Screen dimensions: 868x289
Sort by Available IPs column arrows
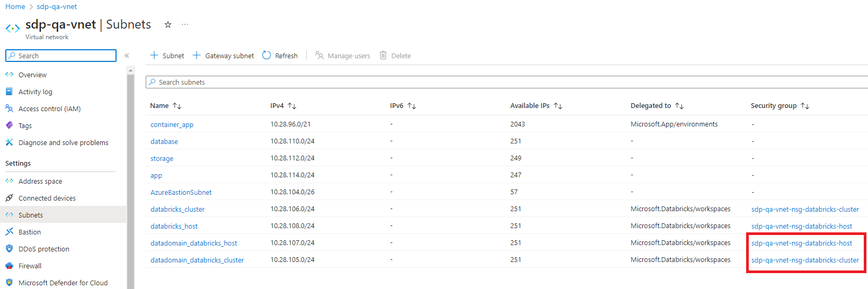(557, 106)
